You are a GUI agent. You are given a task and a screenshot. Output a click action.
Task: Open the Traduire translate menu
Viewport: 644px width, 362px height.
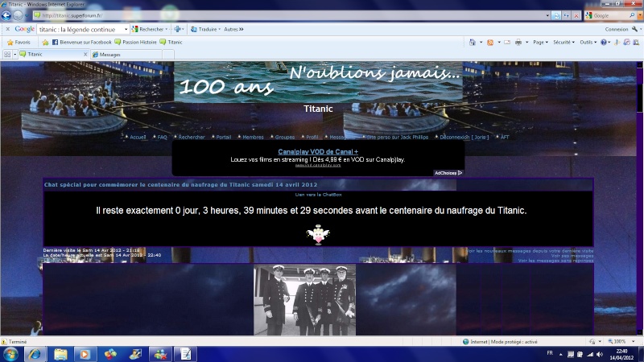[x=206, y=29]
